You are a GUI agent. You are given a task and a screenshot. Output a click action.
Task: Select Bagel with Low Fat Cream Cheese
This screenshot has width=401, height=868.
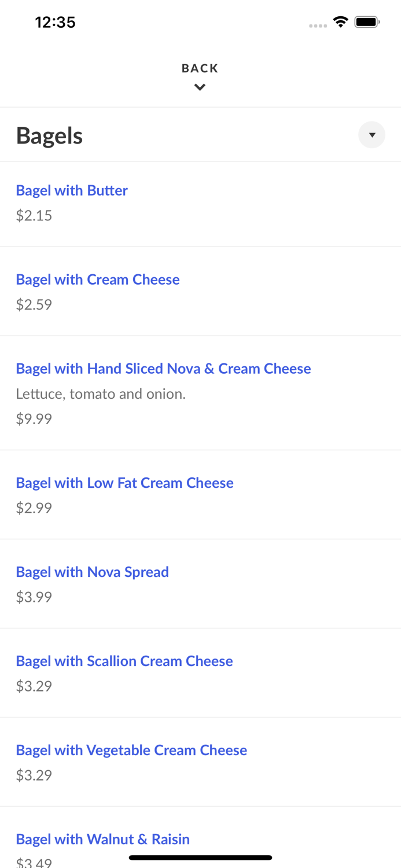click(124, 483)
